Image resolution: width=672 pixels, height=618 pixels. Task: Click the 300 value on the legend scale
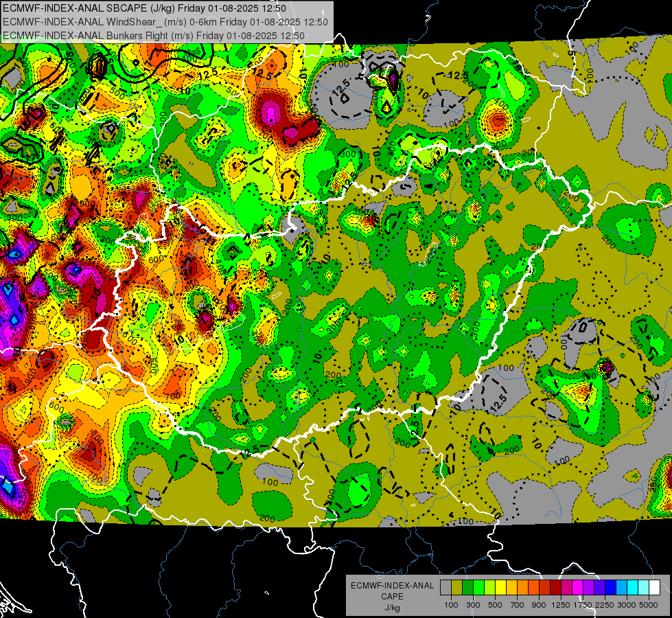point(473,605)
